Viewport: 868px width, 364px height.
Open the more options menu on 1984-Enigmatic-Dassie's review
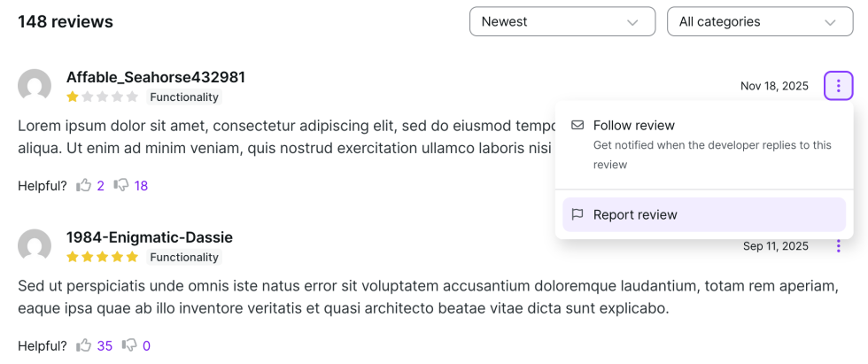[838, 246]
